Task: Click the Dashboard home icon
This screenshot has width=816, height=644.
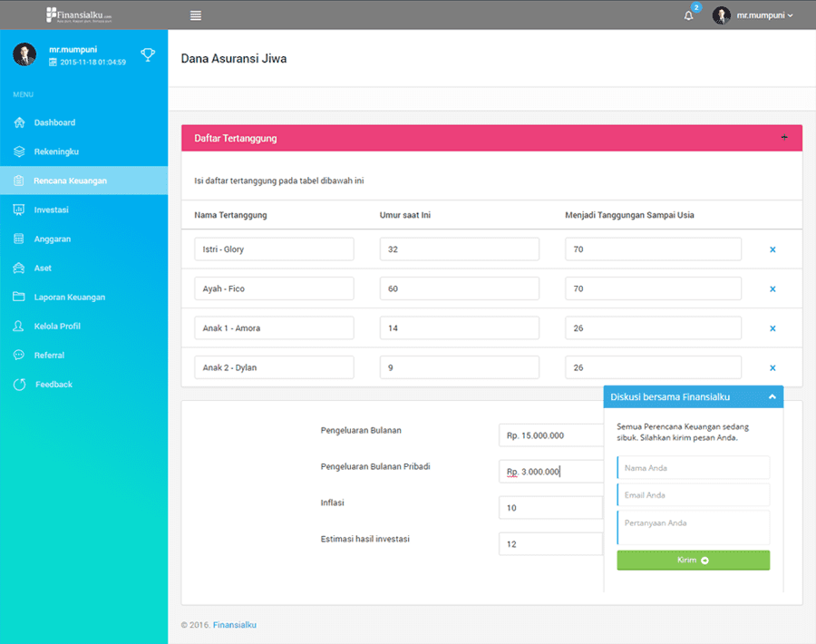Action: click(x=19, y=122)
